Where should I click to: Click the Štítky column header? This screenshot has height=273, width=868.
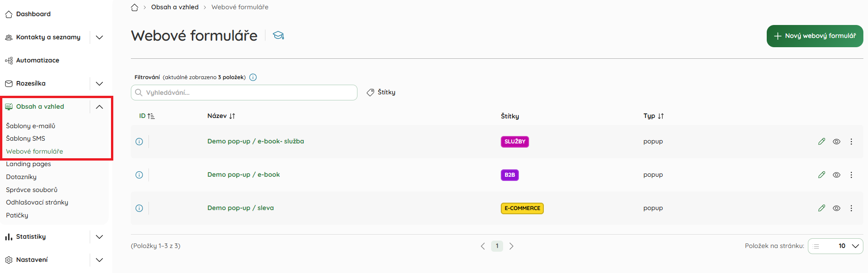click(x=510, y=116)
